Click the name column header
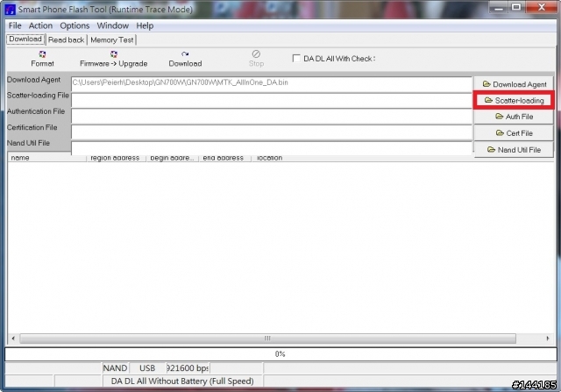The image size is (561, 392). coord(46,158)
